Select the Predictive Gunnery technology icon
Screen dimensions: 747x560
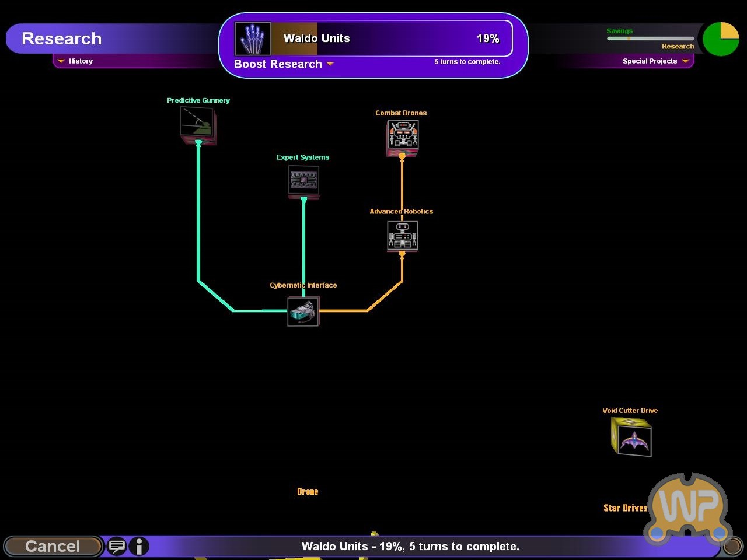point(198,124)
